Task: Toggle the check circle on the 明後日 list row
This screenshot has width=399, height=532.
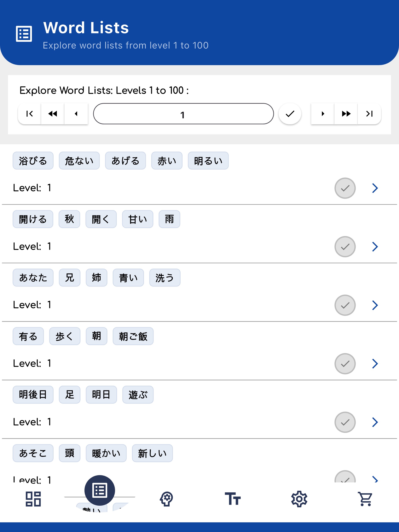Action: pyautogui.click(x=345, y=422)
